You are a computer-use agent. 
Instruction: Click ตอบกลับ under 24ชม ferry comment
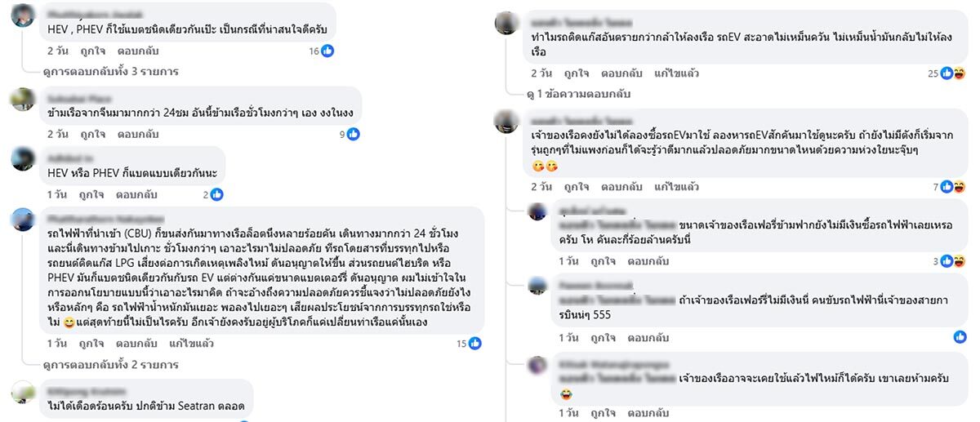point(136,135)
